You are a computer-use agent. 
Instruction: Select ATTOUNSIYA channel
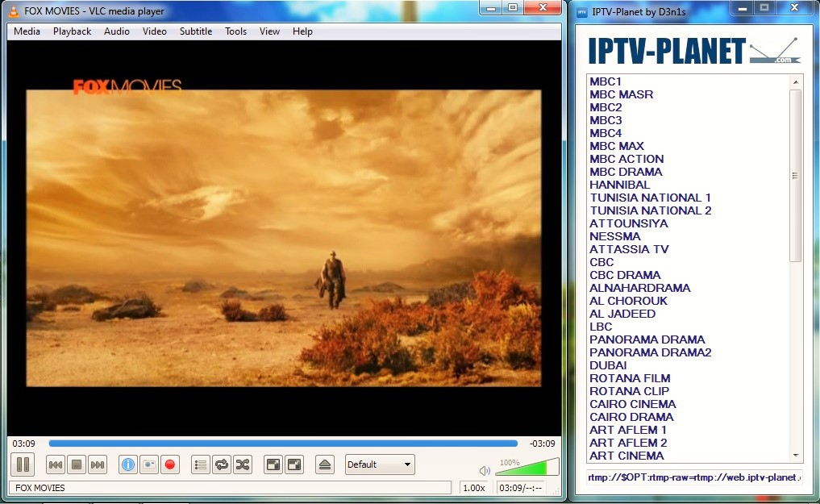click(629, 223)
